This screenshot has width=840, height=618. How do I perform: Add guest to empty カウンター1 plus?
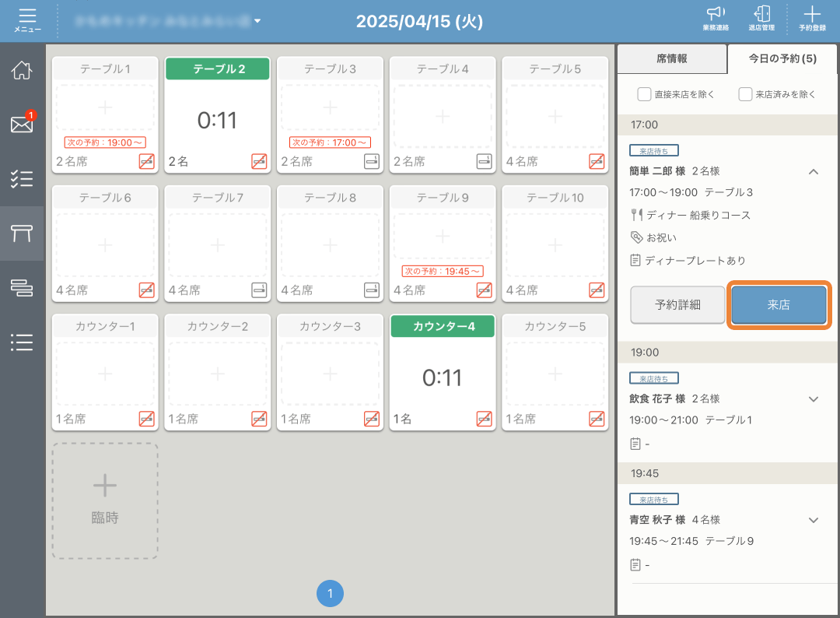(105, 374)
